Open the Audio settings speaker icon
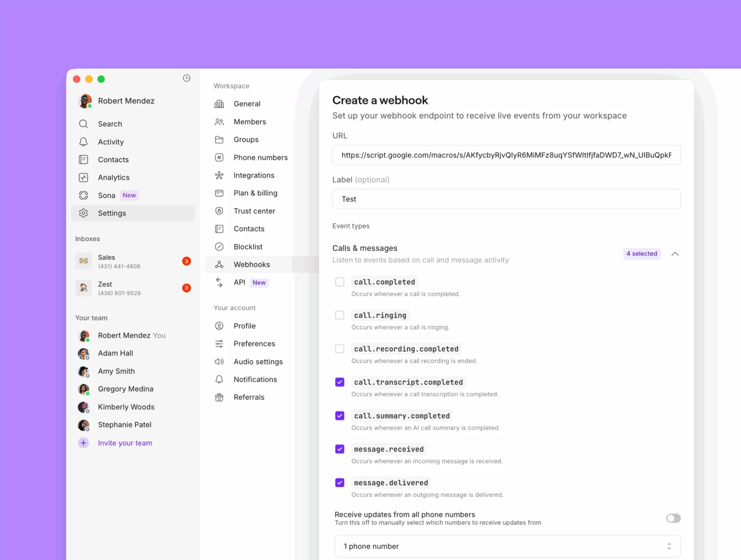The width and height of the screenshot is (741, 560). pos(219,361)
